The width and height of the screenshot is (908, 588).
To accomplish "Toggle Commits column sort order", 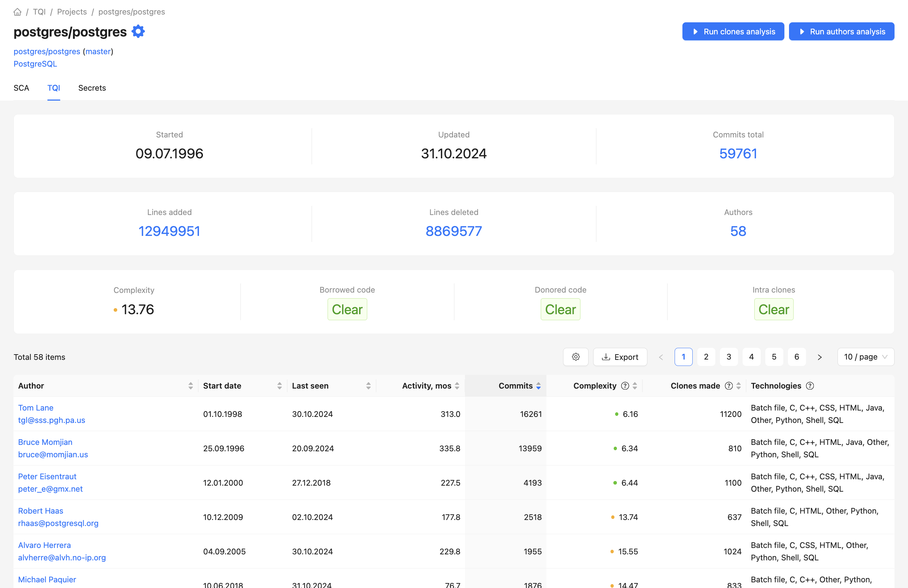I will click(x=538, y=386).
